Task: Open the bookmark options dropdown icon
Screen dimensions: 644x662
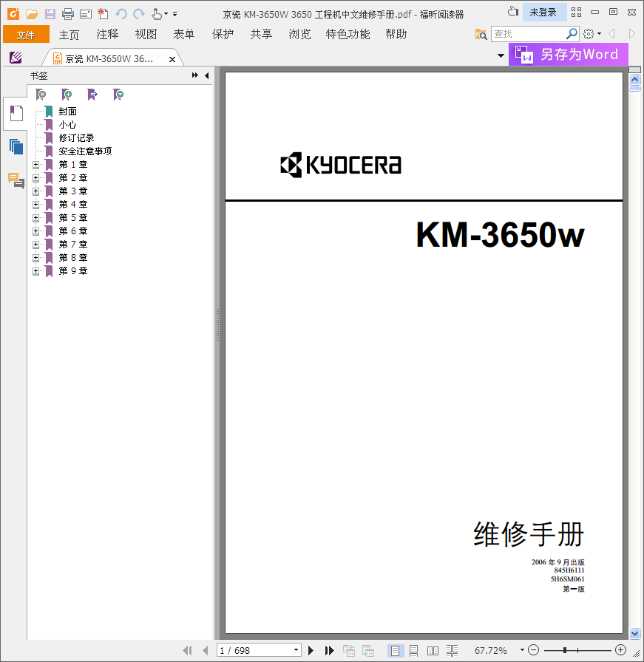Action: pos(118,95)
